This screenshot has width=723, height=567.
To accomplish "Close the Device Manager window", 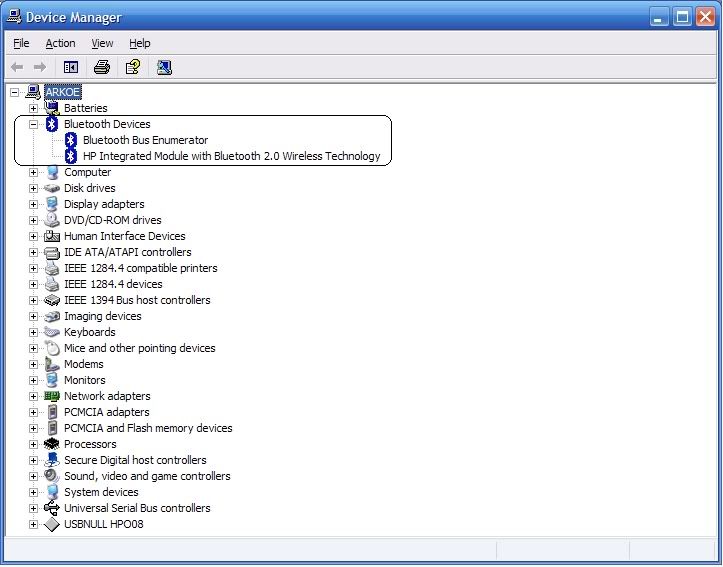I will (x=705, y=18).
